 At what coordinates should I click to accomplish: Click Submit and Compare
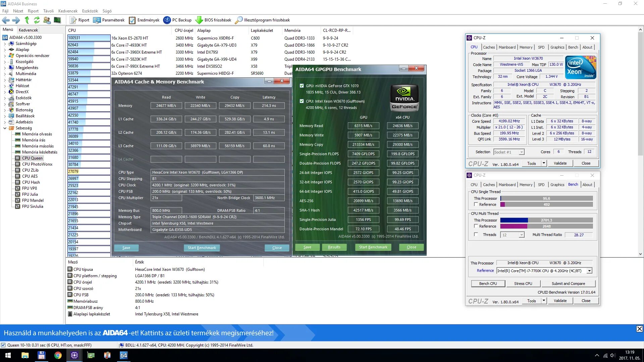[568, 284]
